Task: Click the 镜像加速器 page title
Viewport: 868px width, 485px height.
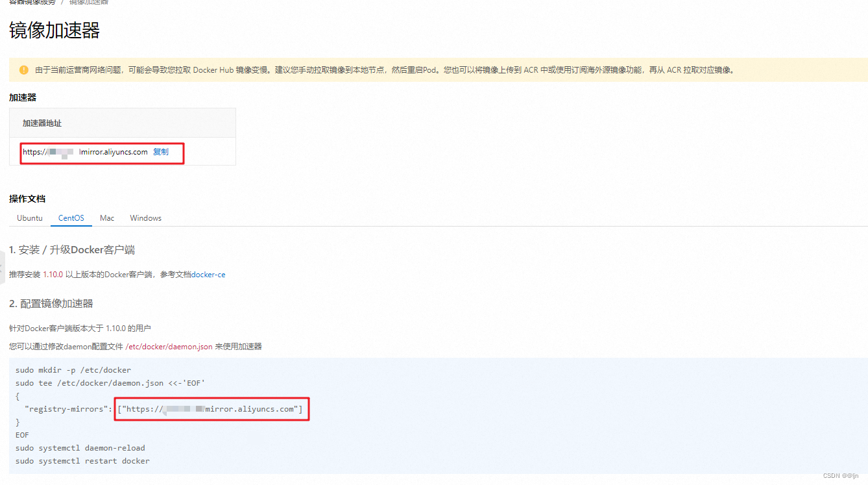Action: (x=54, y=31)
